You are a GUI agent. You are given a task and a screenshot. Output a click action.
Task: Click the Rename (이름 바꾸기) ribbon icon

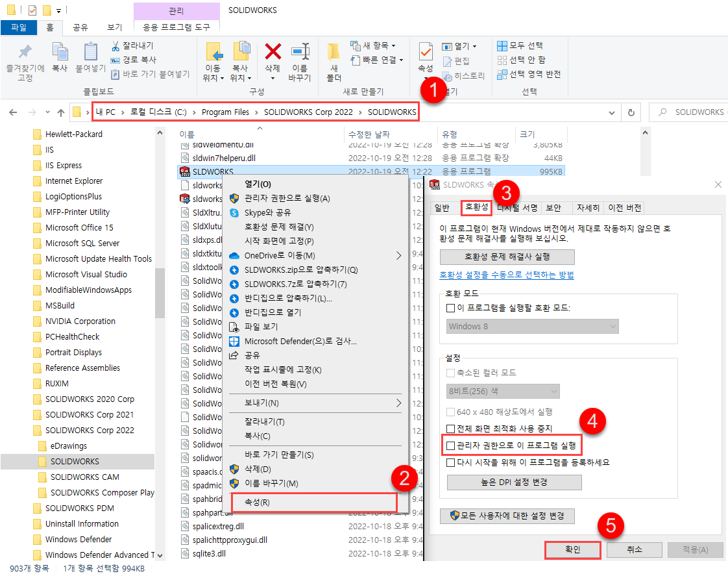(x=300, y=51)
